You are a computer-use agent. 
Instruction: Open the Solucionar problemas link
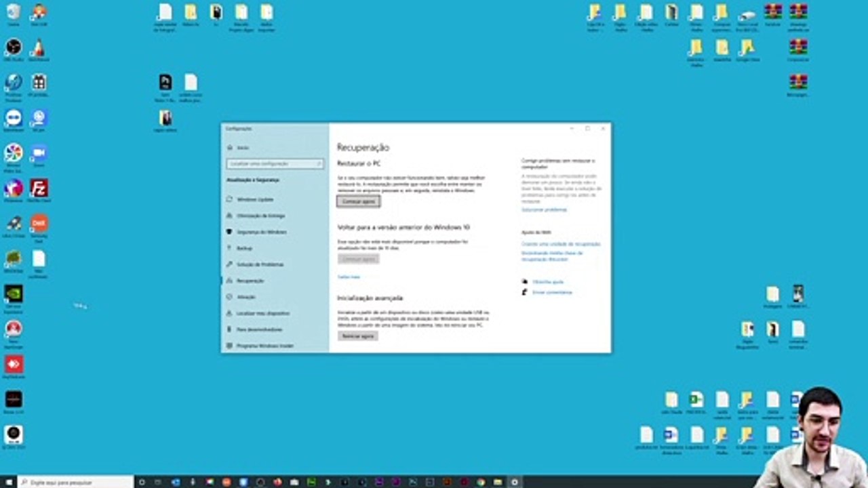(544, 210)
